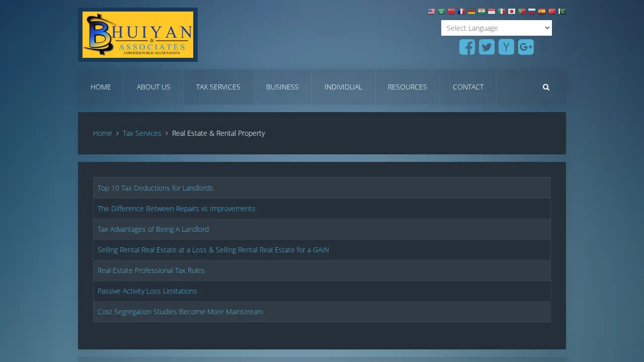Open Passive Activity Loss Limitations link
This screenshot has height=362, width=644.
coord(147,291)
